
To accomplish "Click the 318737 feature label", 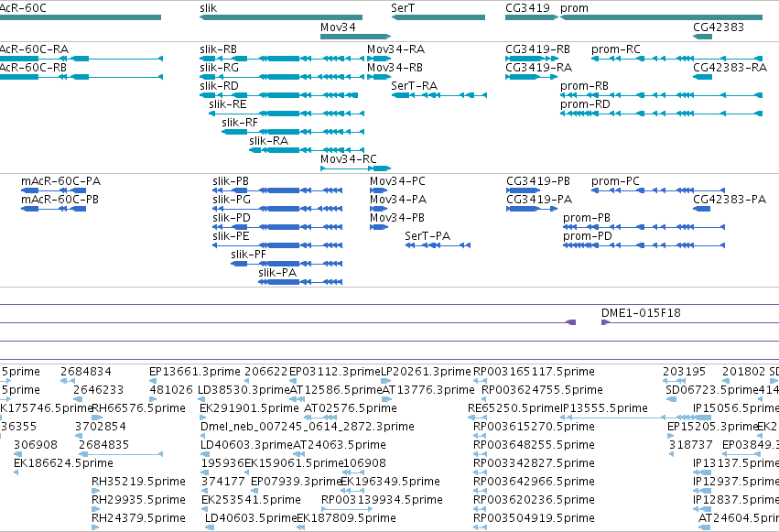I will coord(690,445).
